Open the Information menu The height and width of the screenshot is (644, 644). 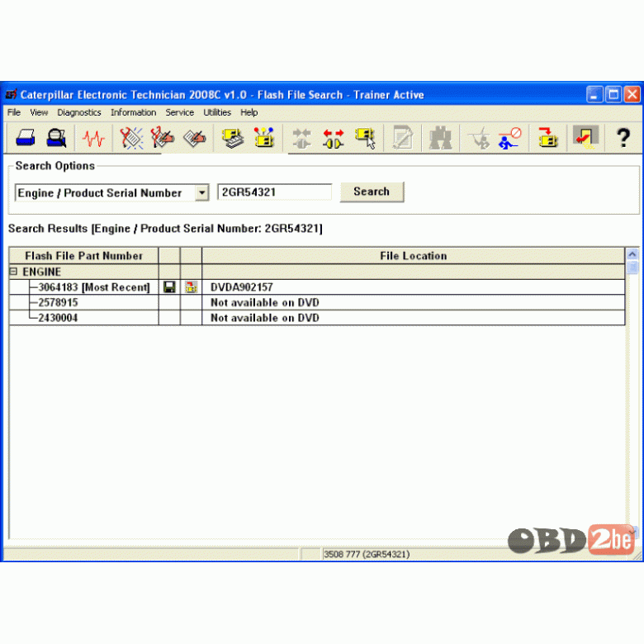[134, 112]
